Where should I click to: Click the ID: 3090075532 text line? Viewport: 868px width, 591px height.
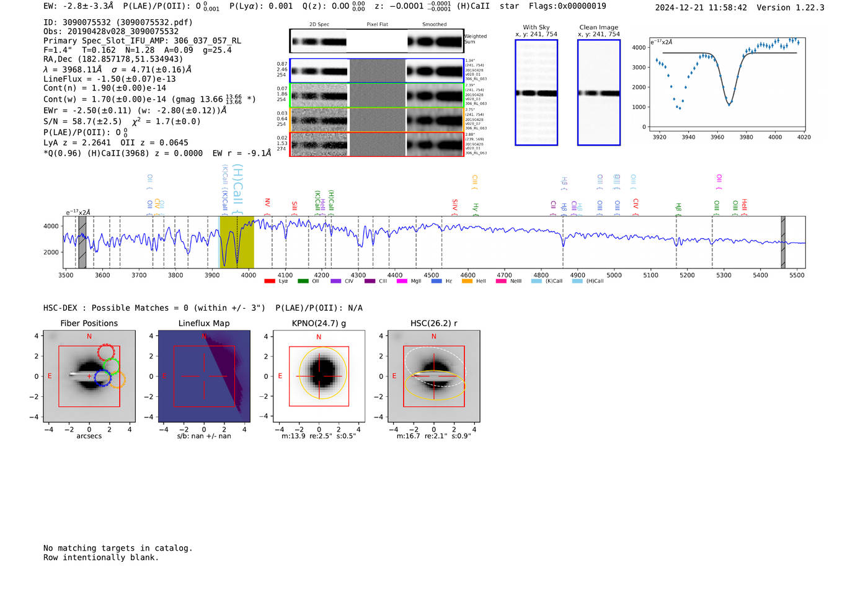[x=118, y=22]
